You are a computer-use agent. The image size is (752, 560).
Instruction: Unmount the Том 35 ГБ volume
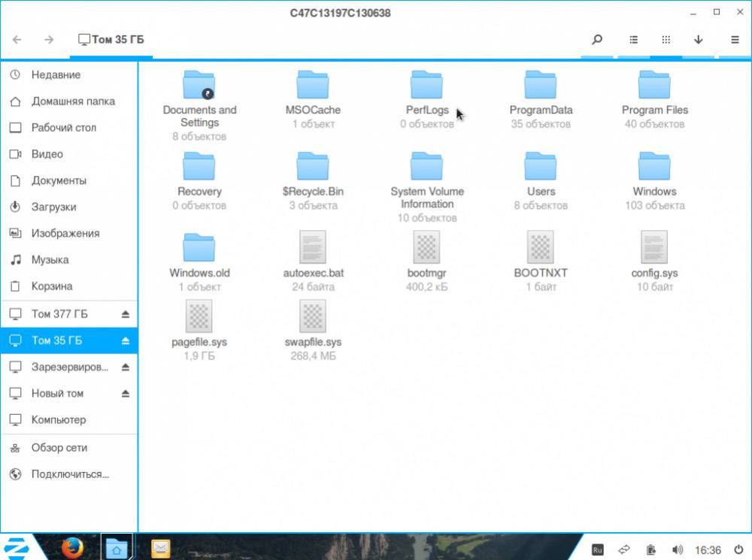coord(126,341)
